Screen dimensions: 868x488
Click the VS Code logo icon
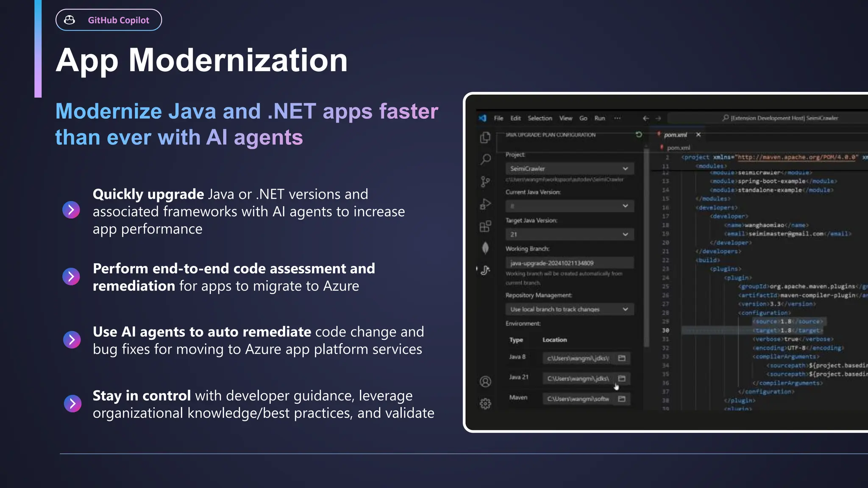(x=483, y=118)
